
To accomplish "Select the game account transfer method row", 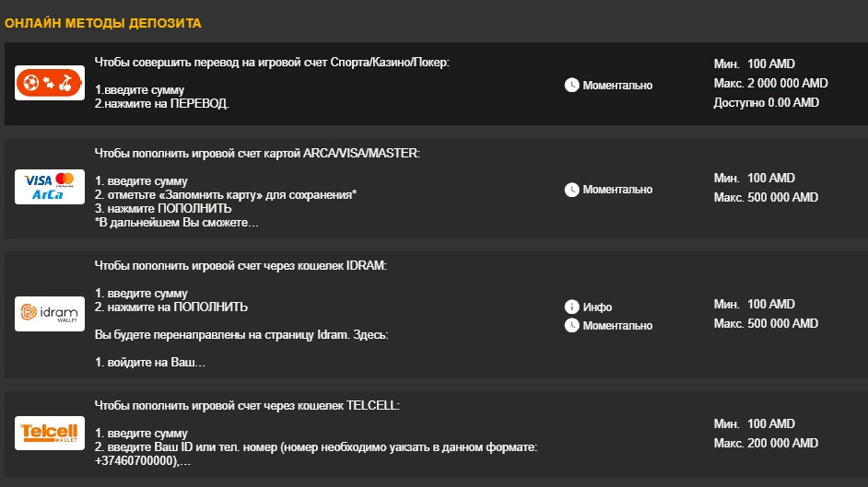I will click(436, 84).
